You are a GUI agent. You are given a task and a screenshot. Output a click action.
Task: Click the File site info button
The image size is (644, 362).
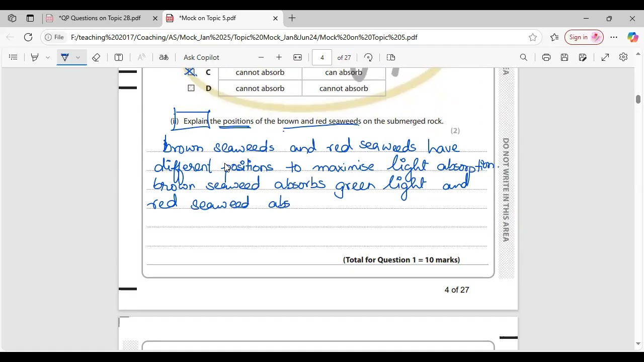pos(54,37)
